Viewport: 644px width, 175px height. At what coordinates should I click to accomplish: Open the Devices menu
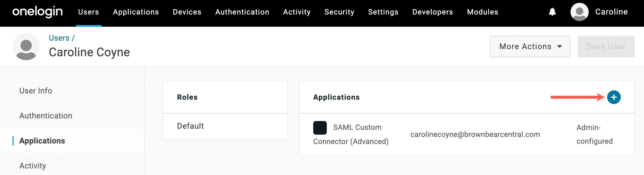coord(187,12)
